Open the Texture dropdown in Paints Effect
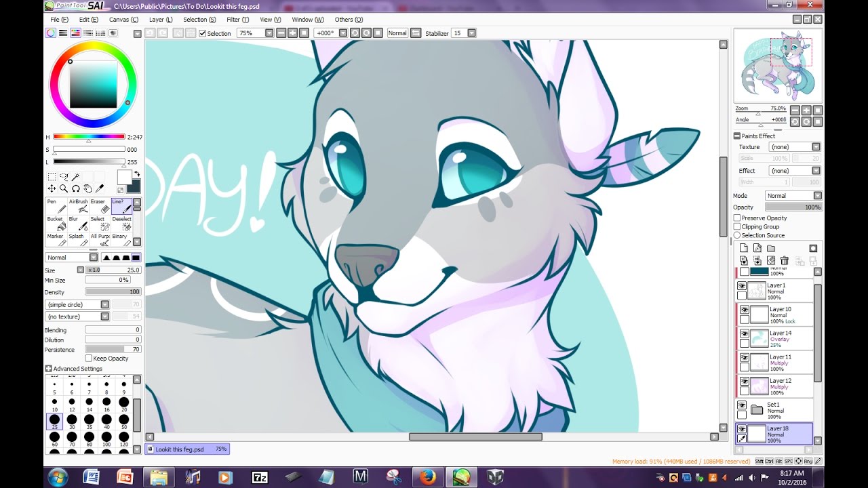 pos(816,147)
